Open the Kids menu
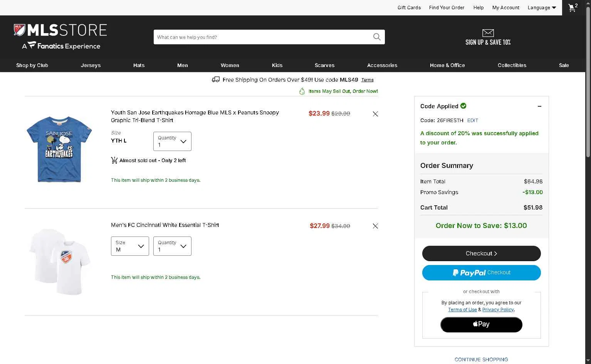This screenshot has width=591, height=364. (277, 65)
